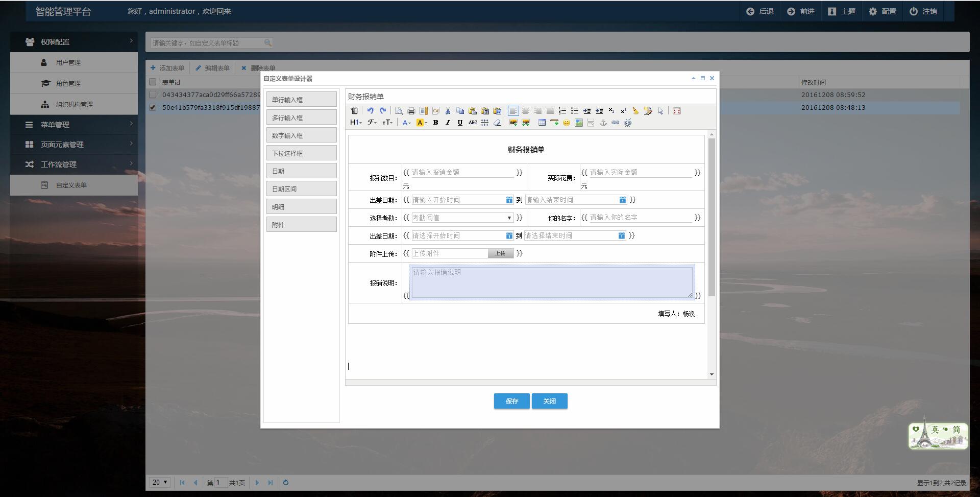Open 角色管理 in the sidebar

tap(74, 83)
